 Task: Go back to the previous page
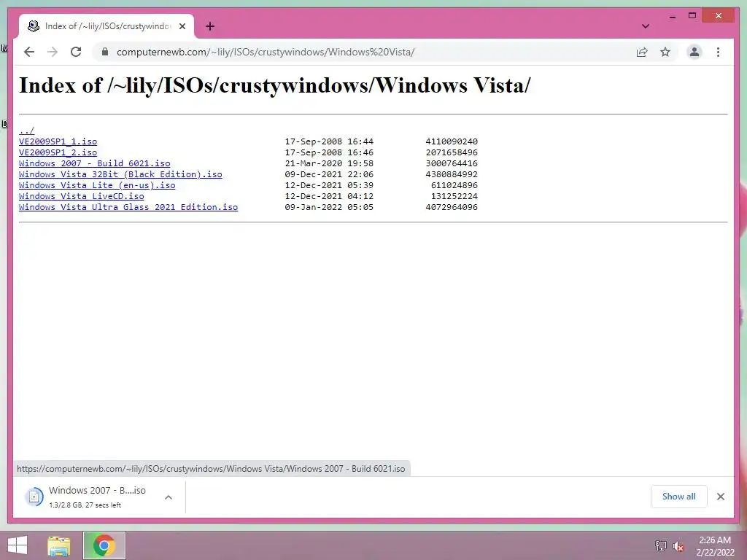pos(29,52)
